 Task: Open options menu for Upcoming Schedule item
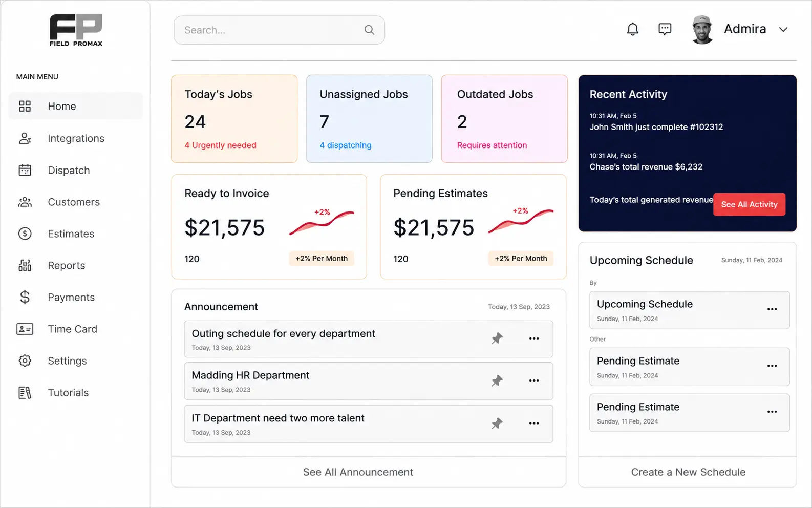coord(772,309)
